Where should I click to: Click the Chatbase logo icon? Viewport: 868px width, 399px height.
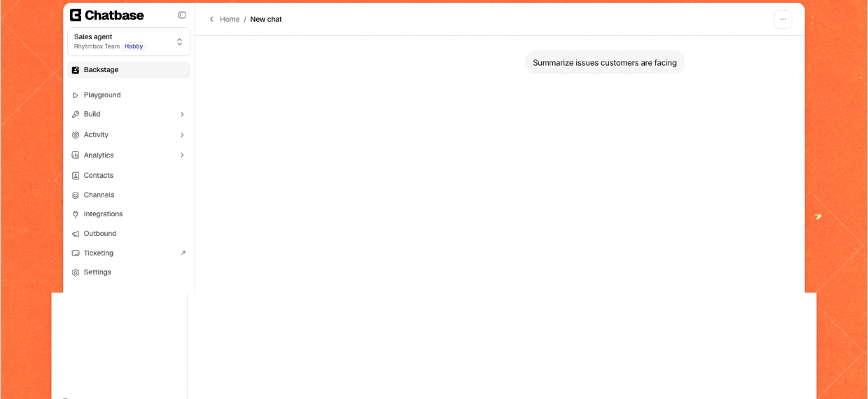(x=76, y=15)
